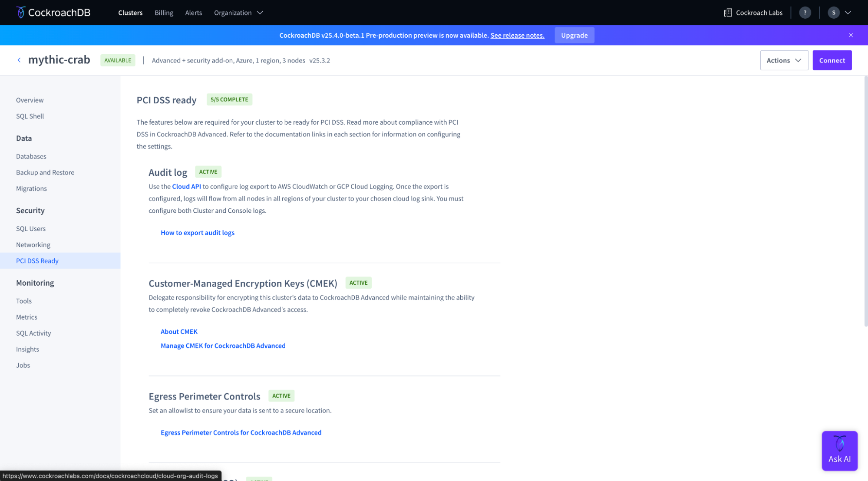
Task: Open How to export audit logs link
Action: point(197,233)
